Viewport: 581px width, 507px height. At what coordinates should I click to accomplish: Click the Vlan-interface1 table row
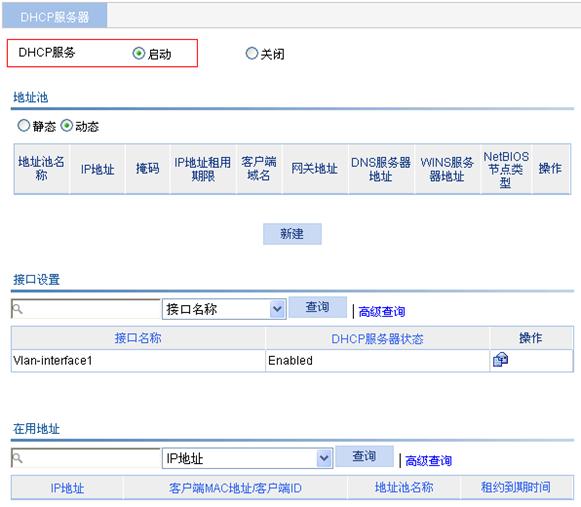(292, 360)
